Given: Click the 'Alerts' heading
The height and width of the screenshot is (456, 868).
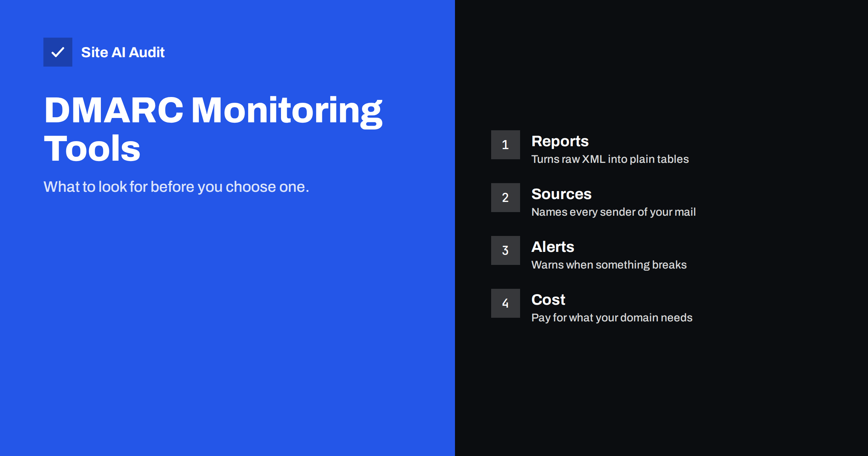Looking at the screenshot, I should (x=553, y=247).
